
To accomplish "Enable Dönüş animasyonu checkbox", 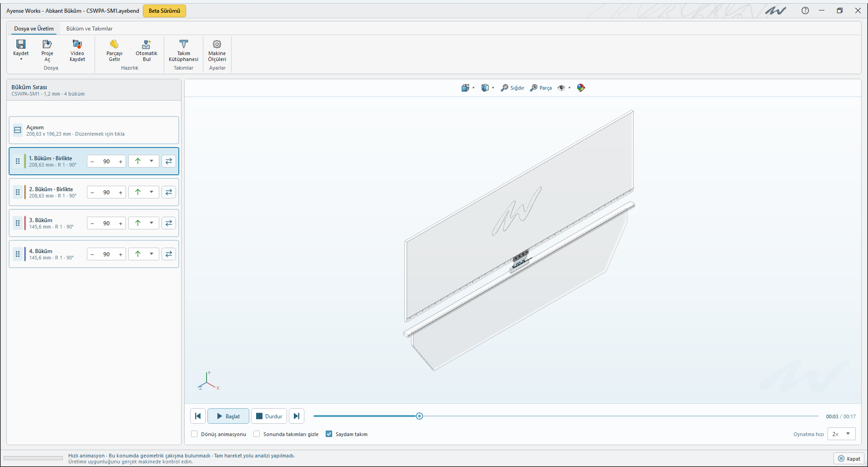I will 194,434.
